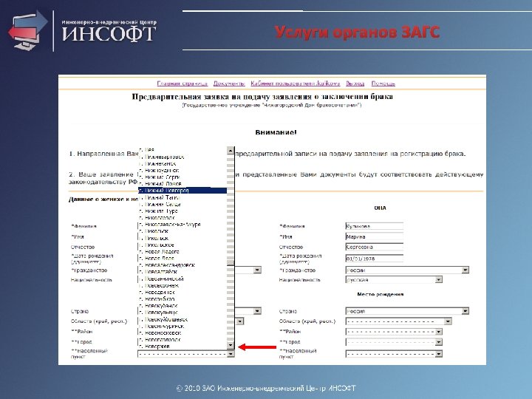532x399 pixels.
Task: Pick Новопавловск from the list
Action: click(183, 340)
